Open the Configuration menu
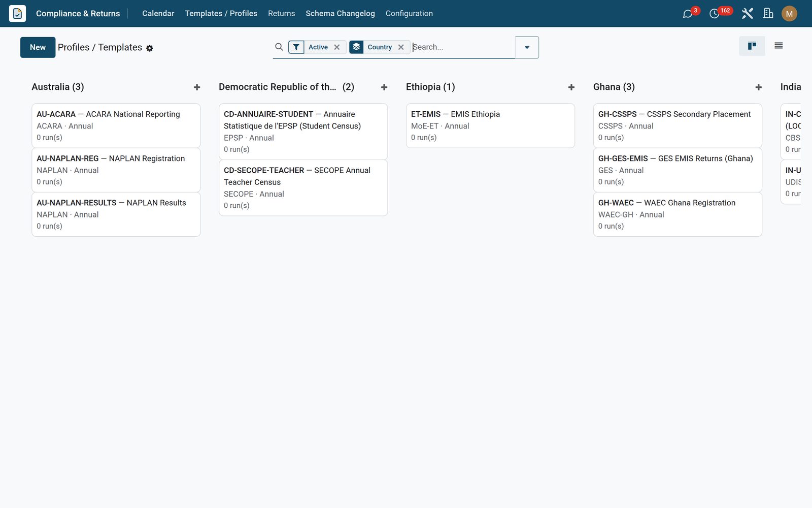 [x=409, y=14]
